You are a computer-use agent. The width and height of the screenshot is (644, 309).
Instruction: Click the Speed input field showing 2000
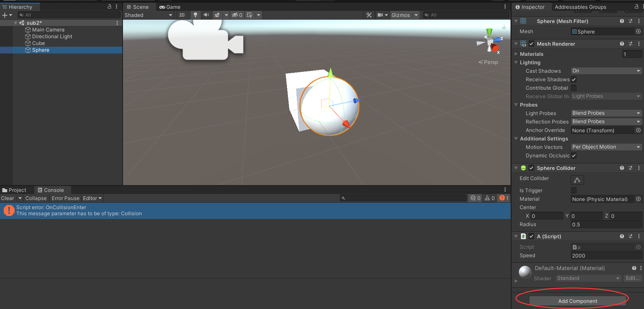[606, 256]
